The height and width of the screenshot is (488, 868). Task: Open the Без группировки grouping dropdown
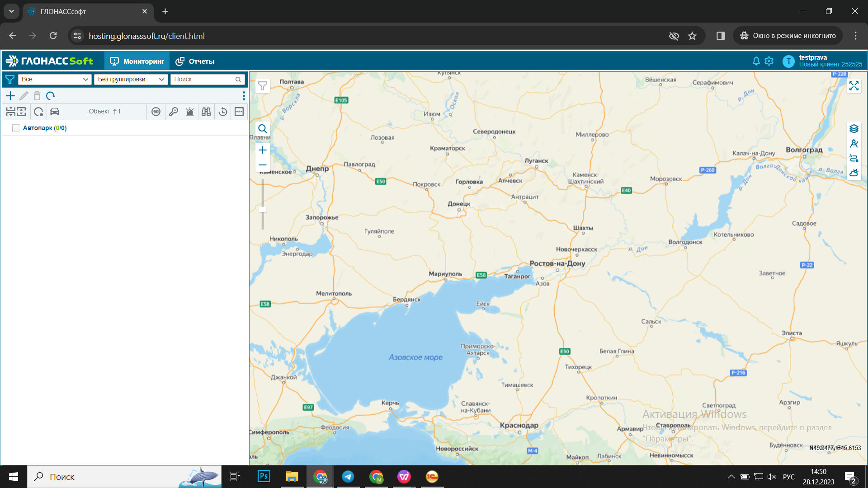click(131, 79)
